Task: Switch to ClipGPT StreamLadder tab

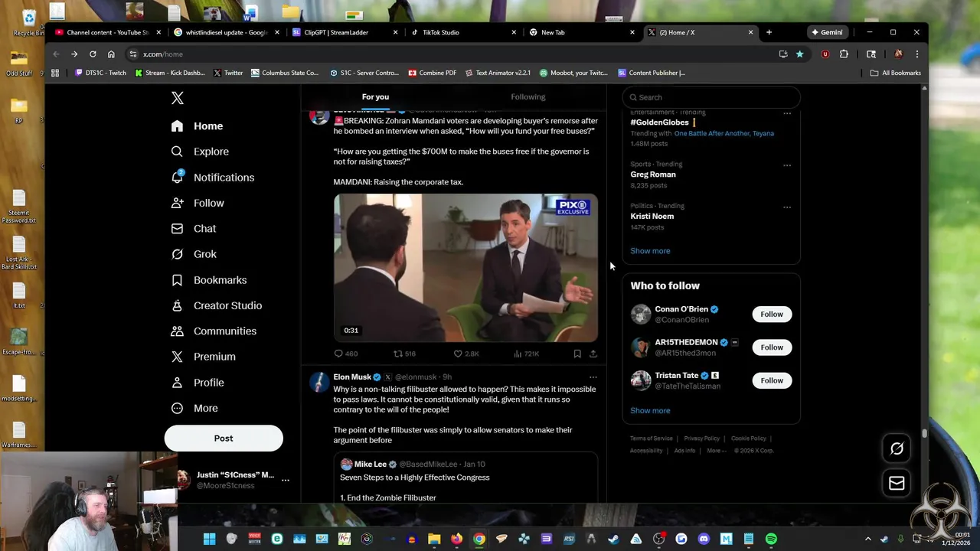Action: pos(345,32)
